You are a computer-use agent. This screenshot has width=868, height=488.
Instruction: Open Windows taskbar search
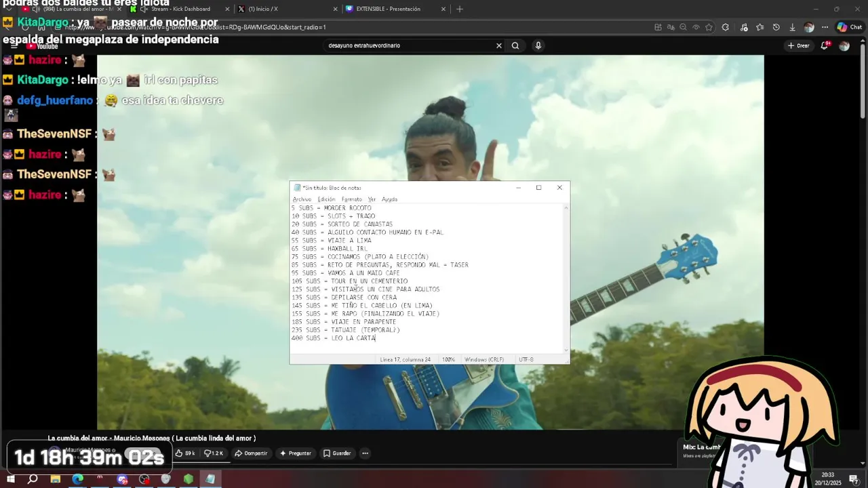coord(33,479)
